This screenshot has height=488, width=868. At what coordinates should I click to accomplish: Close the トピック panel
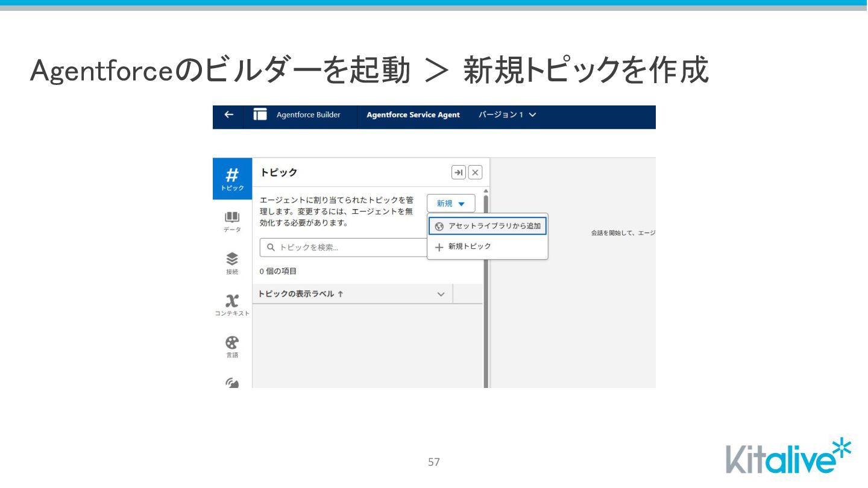click(476, 172)
